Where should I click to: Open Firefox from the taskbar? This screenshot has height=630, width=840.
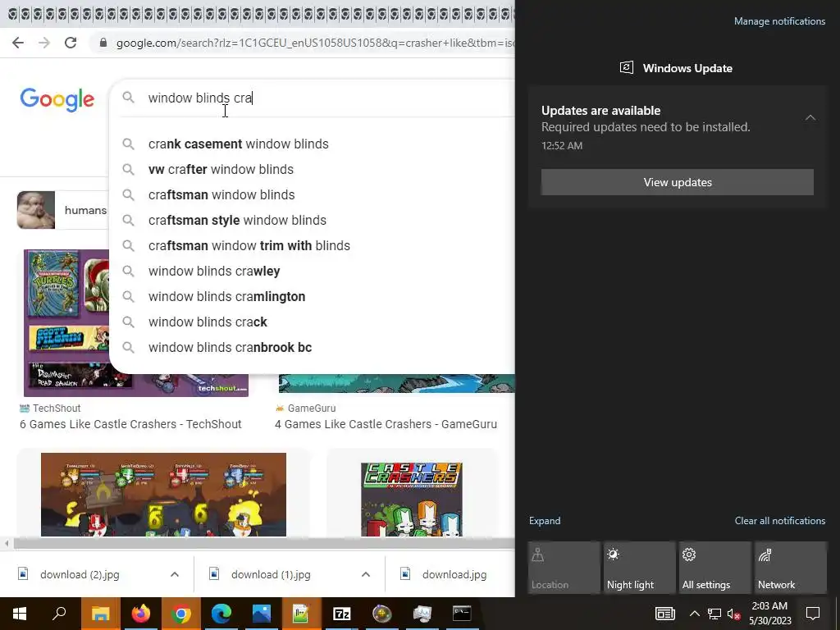141,614
